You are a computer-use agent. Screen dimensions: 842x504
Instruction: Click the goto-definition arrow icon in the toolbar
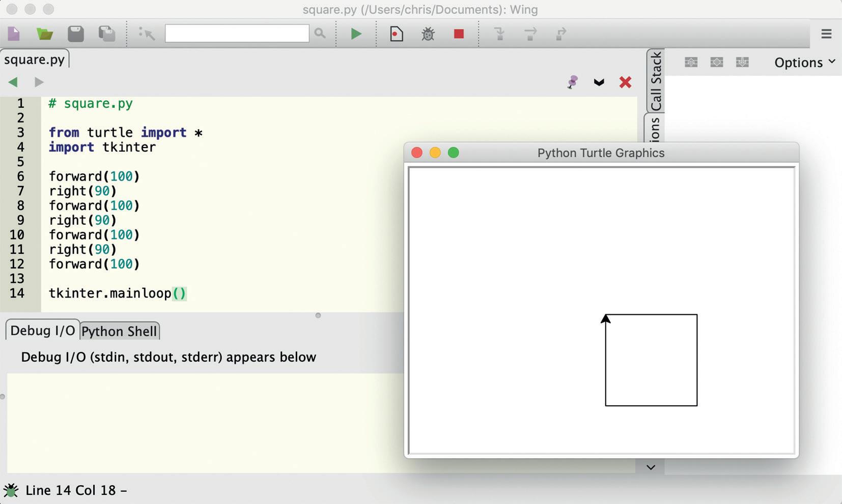point(147,34)
